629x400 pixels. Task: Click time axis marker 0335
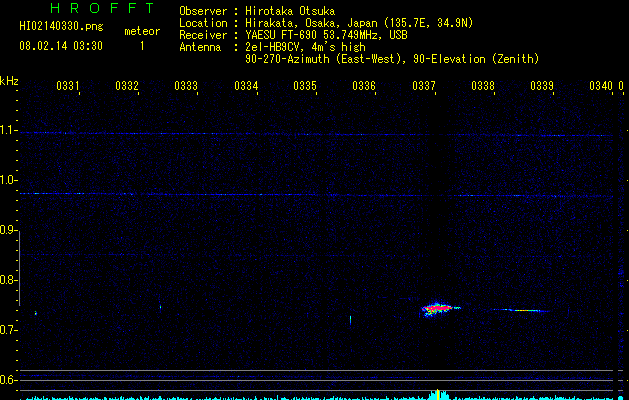[305, 86]
